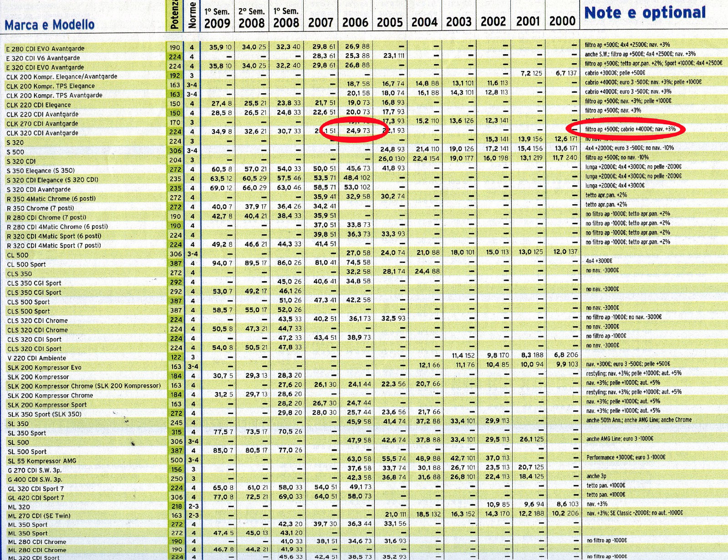Select 'SL 55 Kompressor AMG' model name

point(42,461)
